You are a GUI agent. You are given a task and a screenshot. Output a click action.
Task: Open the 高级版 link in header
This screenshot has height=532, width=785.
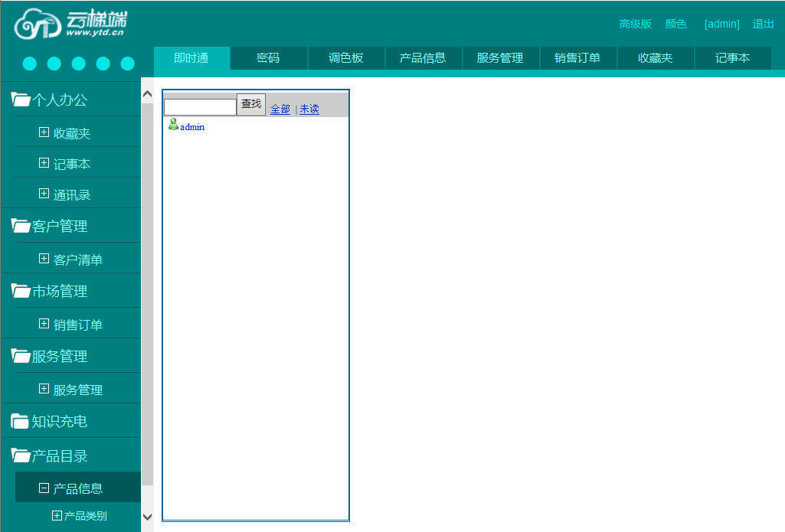tap(636, 24)
